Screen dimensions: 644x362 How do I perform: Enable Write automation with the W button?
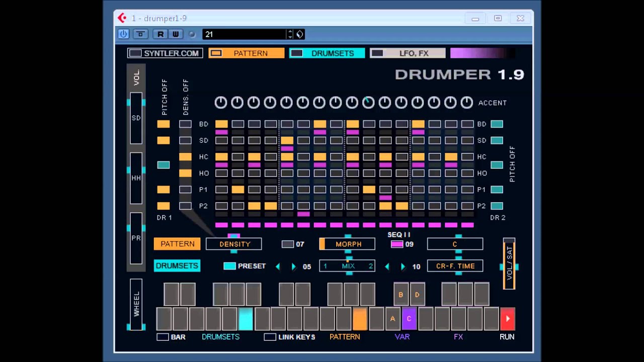point(176,34)
